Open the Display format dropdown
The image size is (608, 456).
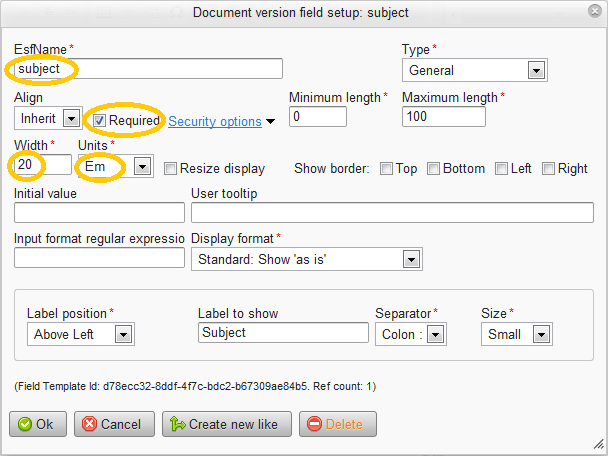click(409, 259)
